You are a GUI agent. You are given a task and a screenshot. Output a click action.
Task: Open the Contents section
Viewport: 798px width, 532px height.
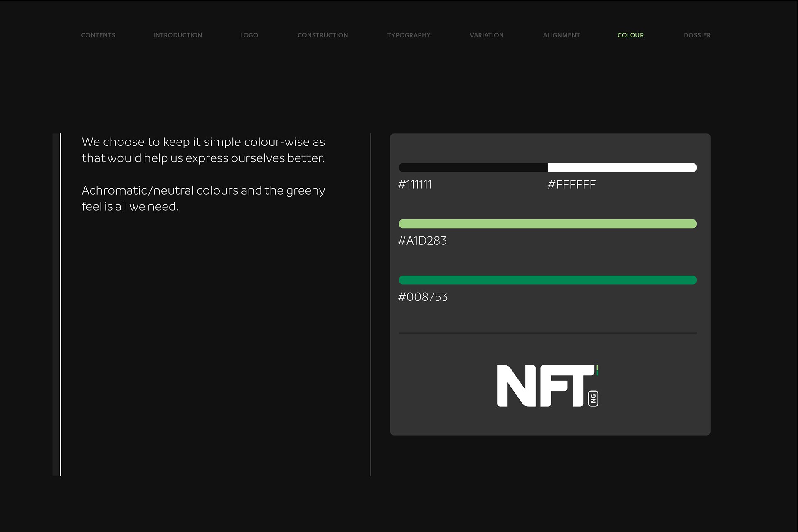click(x=98, y=35)
